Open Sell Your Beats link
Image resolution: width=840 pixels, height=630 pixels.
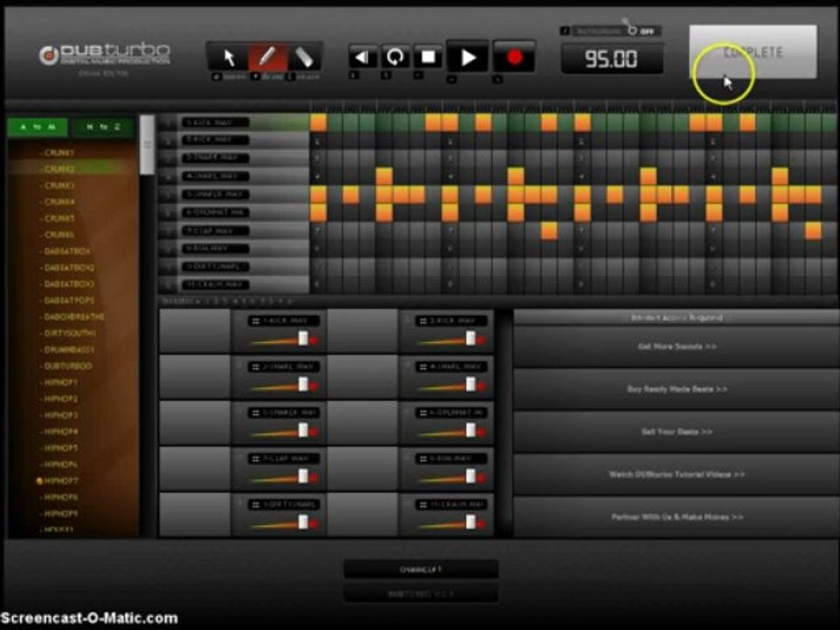point(676,431)
